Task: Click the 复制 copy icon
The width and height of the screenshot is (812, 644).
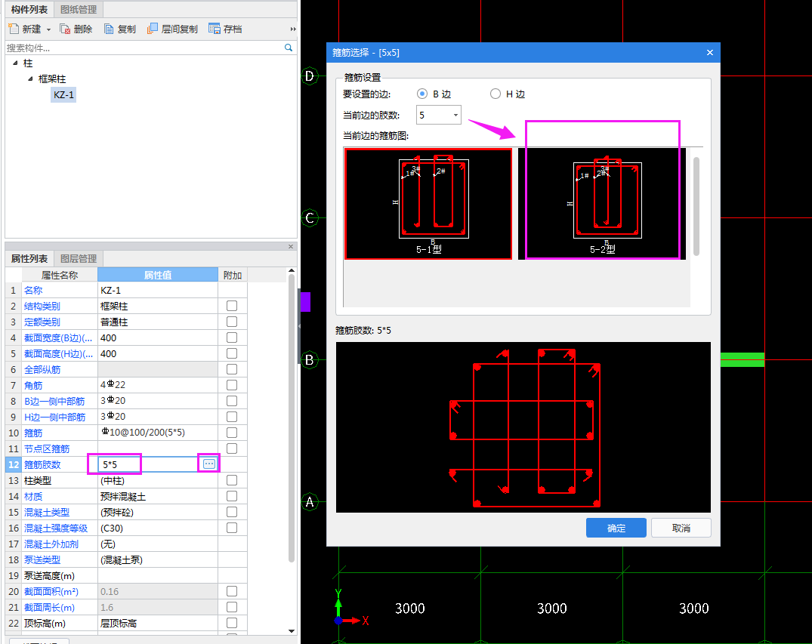Action: click(109, 29)
